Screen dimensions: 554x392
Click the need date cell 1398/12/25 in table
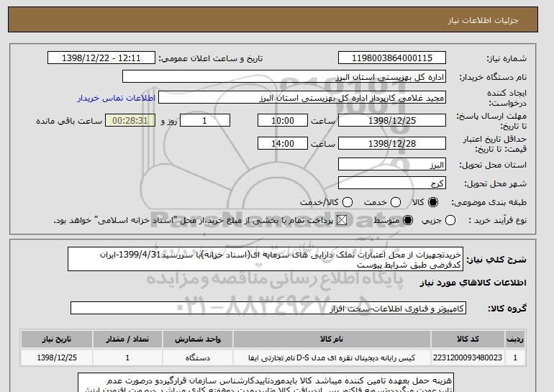[x=57, y=357]
